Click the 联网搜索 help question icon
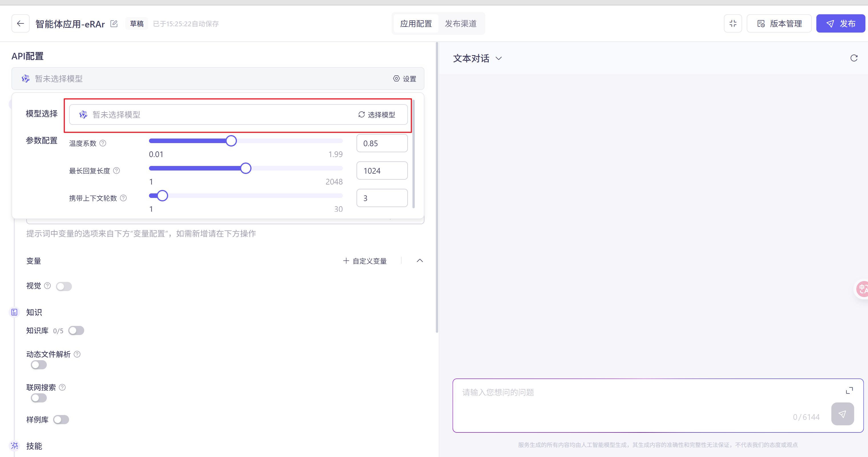868x457 pixels. click(62, 387)
